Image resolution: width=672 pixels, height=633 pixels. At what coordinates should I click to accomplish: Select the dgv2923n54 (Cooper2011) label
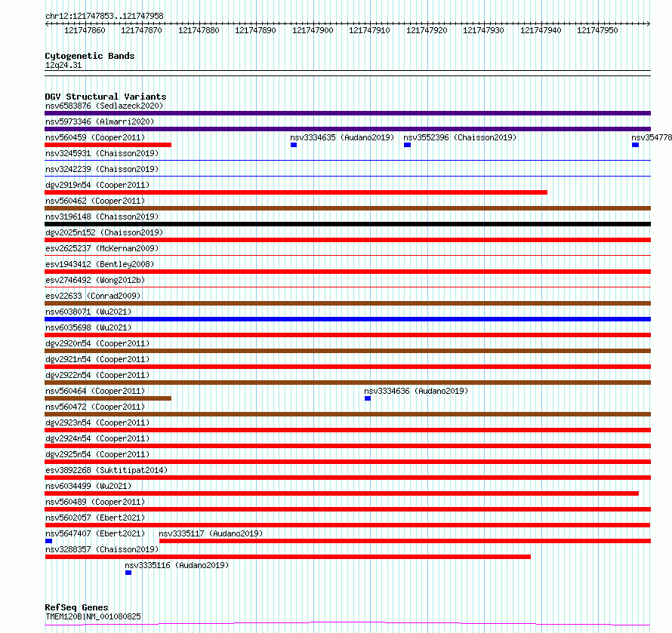click(97, 423)
